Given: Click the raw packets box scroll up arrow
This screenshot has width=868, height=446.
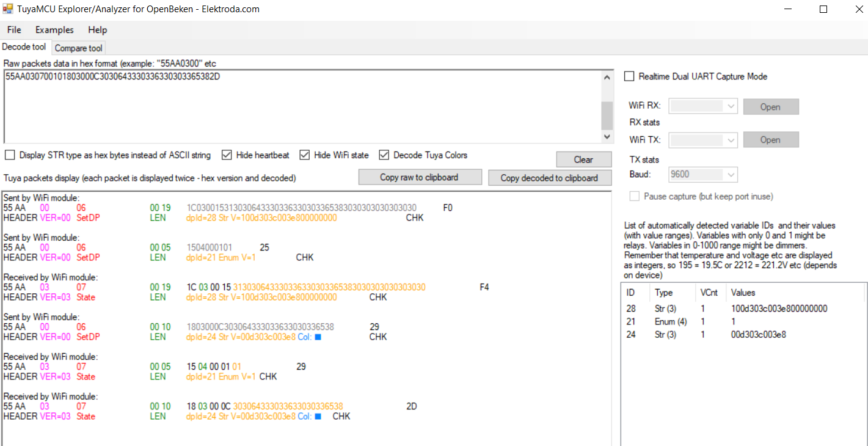Looking at the screenshot, I should [607, 77].
